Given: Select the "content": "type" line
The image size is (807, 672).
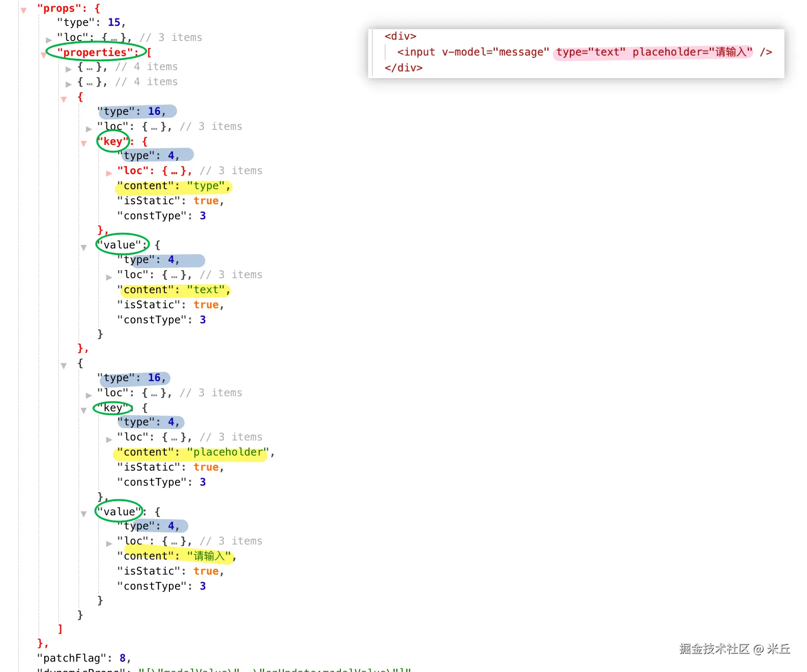Looking at the screenshot, I should (174, 186).
